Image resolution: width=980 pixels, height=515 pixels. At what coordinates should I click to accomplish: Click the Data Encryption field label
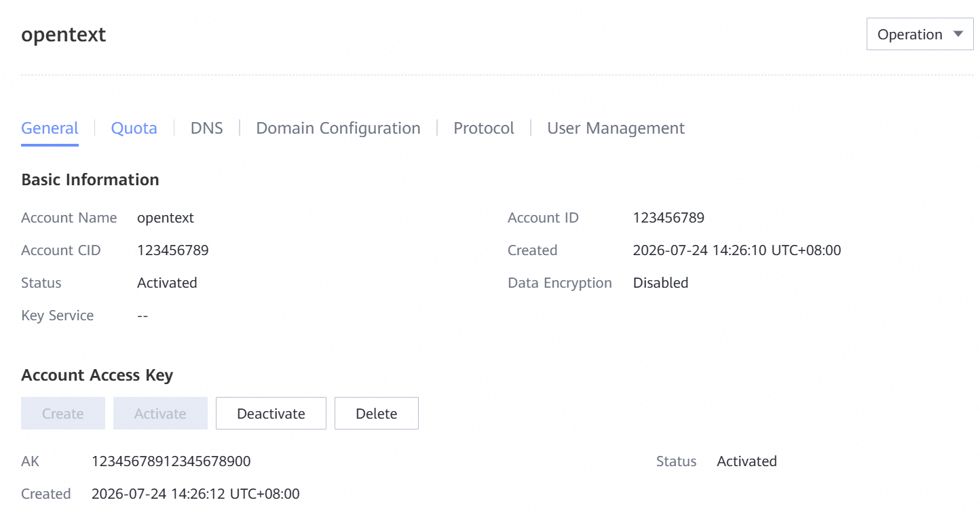coord(560,283)
